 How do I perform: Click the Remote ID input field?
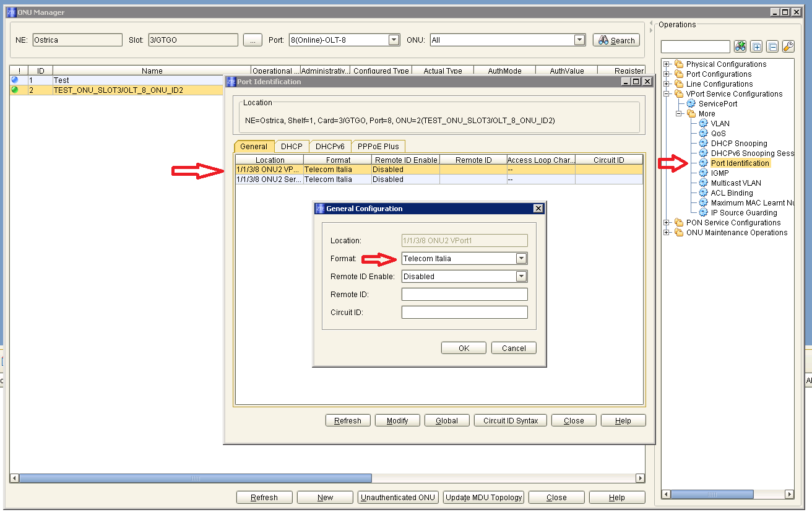[x=464, y=295]
